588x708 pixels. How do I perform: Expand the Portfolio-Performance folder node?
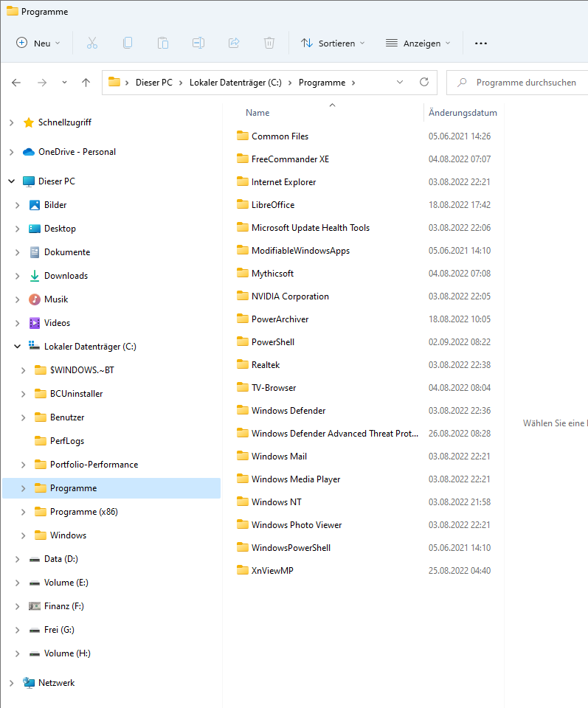coord(24,465)
